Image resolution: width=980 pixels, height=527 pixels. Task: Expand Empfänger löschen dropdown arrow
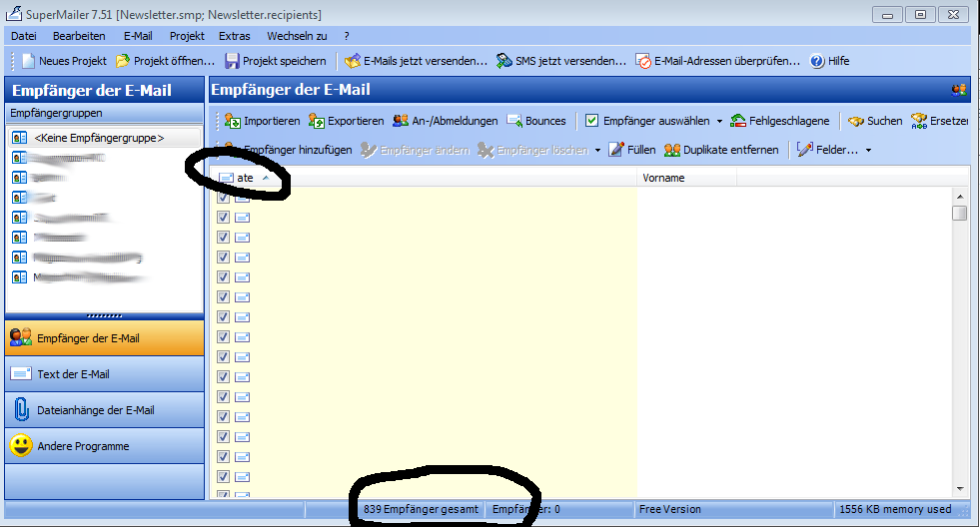597,151
